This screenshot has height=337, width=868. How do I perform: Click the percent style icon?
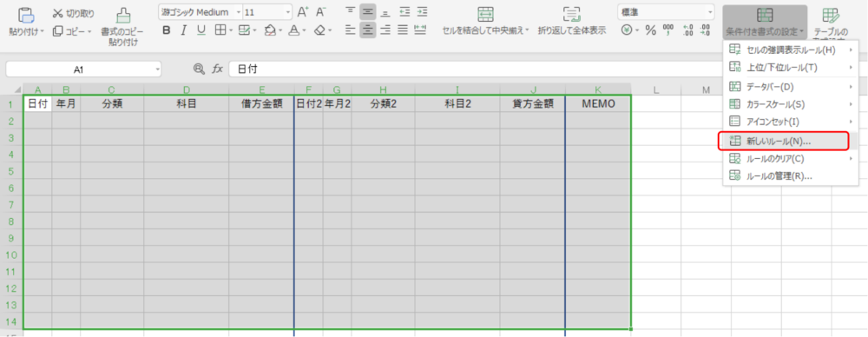tap(650, 30)
